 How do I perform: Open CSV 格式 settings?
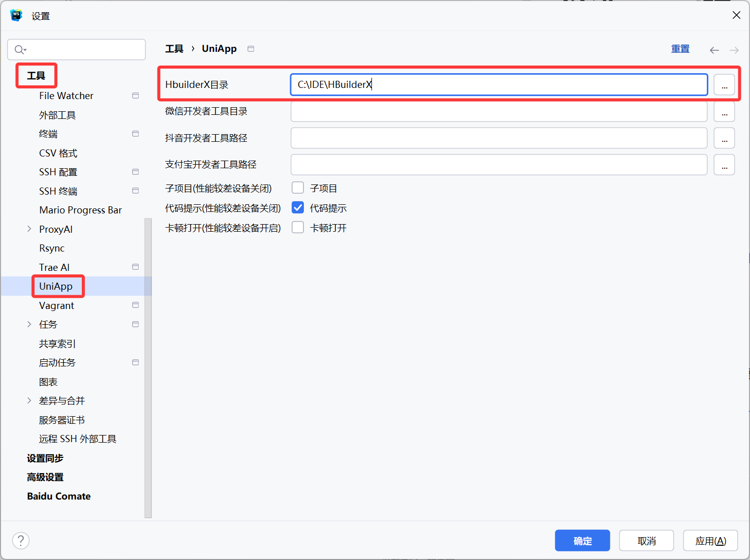[x=58, y=153]
